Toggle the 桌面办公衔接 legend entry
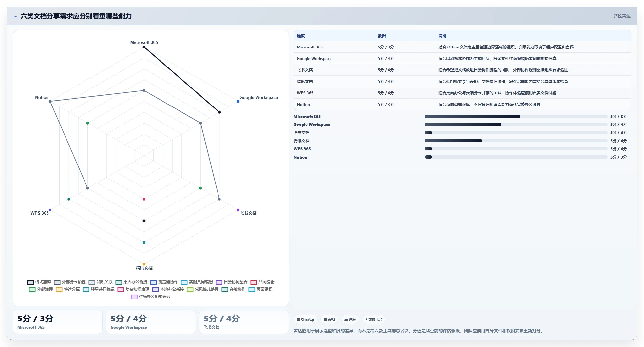The image size is (644, 347). point(131,282)
